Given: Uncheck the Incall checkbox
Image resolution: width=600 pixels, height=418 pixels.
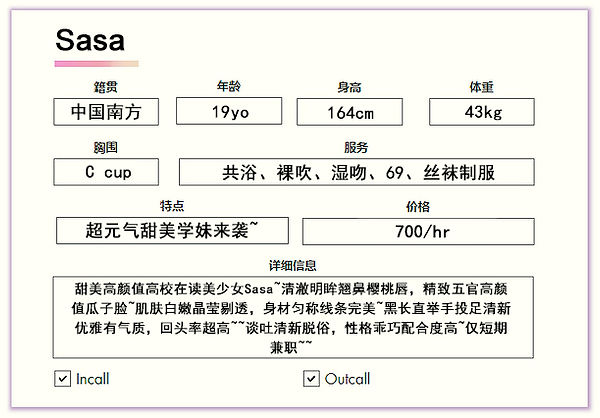Looking at the screenshot, I should pos(62,379).
